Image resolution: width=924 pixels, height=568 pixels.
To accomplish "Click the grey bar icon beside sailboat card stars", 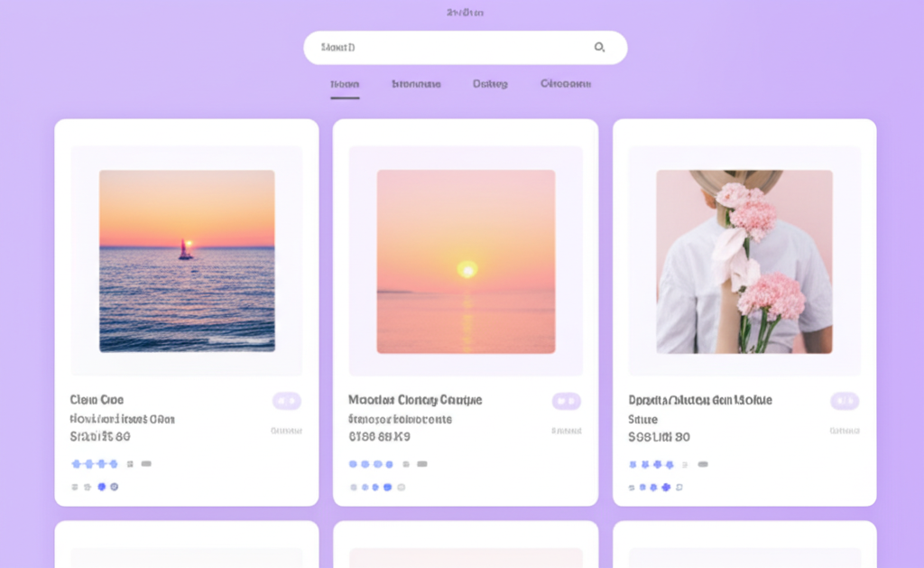I will [x=146, y=463].
